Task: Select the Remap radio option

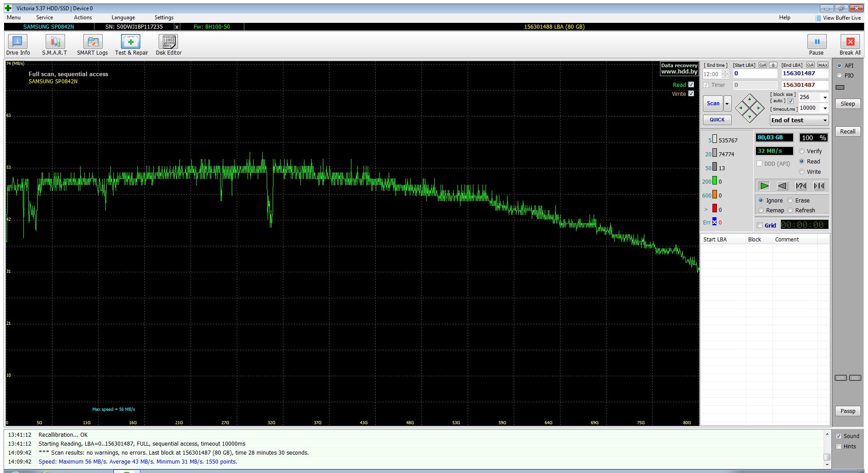Action: click(761, 211)
